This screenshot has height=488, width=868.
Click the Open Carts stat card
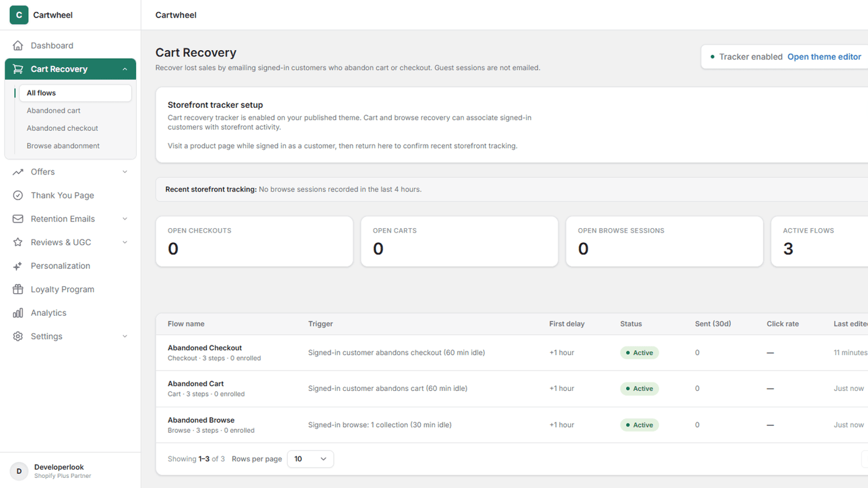(459, 241)
